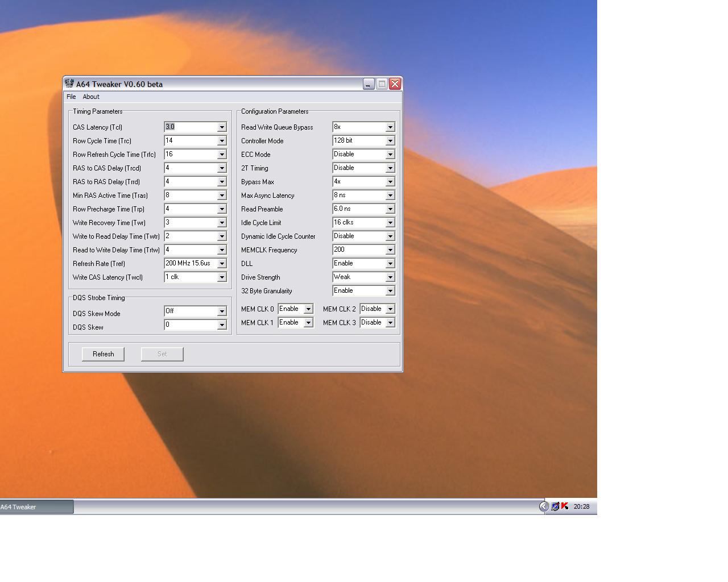Open Dynamic Idle Cycle Counter dropdown
The height and width of the screenshot is (582, 728).
click(x=390, y=236)
